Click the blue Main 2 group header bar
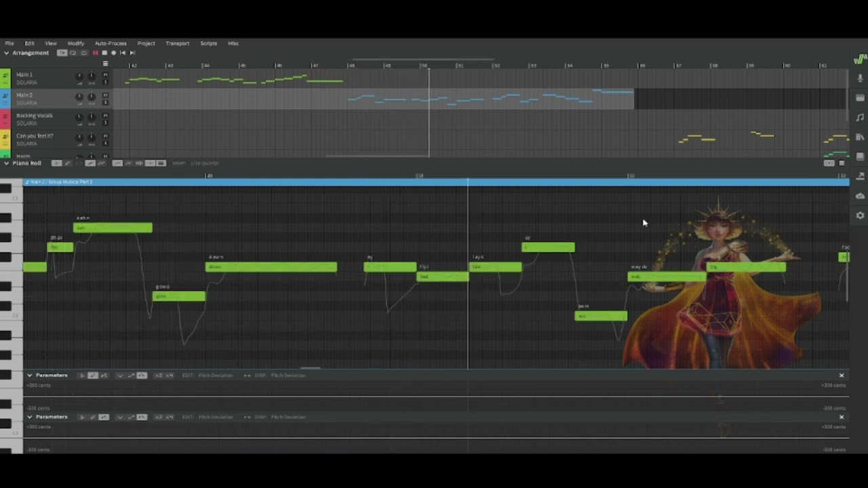The image size is (868, 488). [x=436, y=182]
